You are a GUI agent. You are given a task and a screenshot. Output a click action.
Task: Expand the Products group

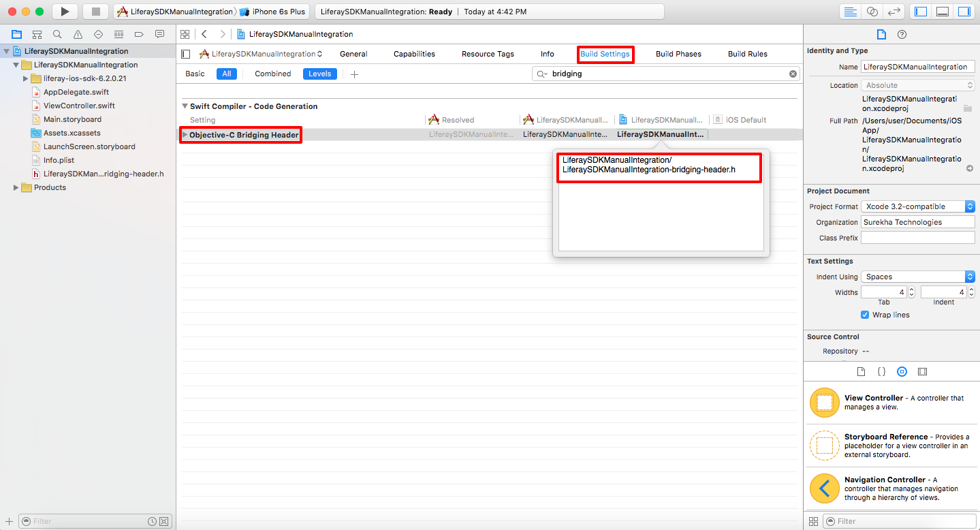(16, 187)
